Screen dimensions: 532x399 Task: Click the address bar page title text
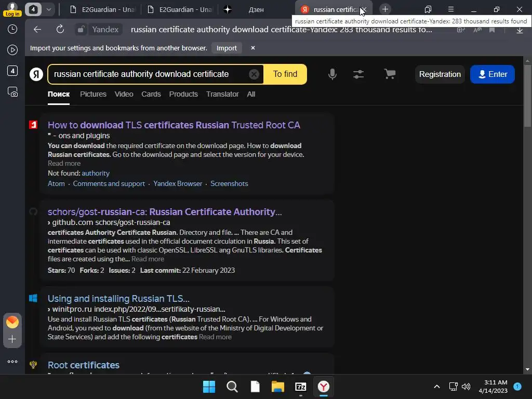281,30
